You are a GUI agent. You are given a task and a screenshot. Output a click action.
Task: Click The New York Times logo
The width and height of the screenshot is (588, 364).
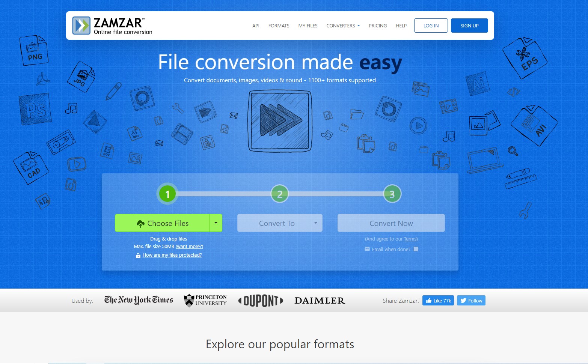pyautogui.click(x=139, y=300)
